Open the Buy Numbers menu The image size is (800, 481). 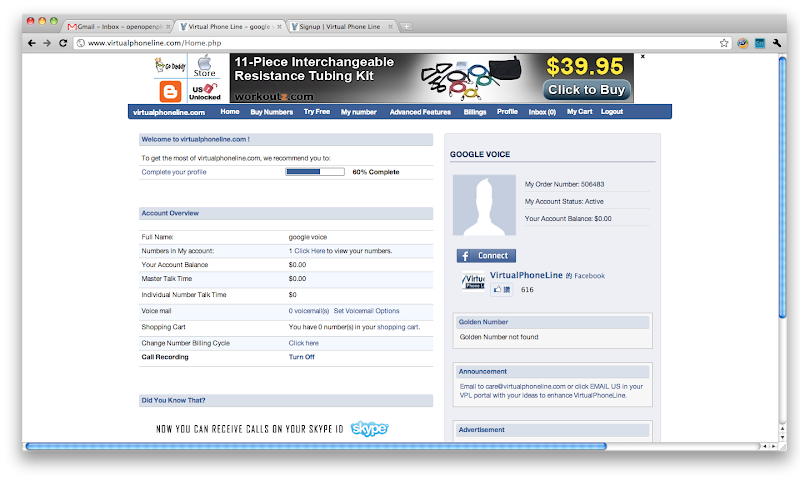[x=271, y=112]
